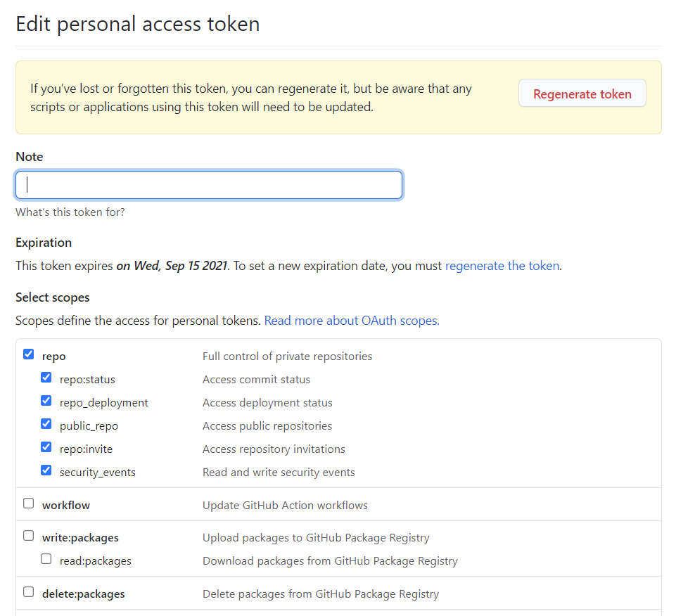
Task: Click the workflow scope label
Action: pos(66,505)
